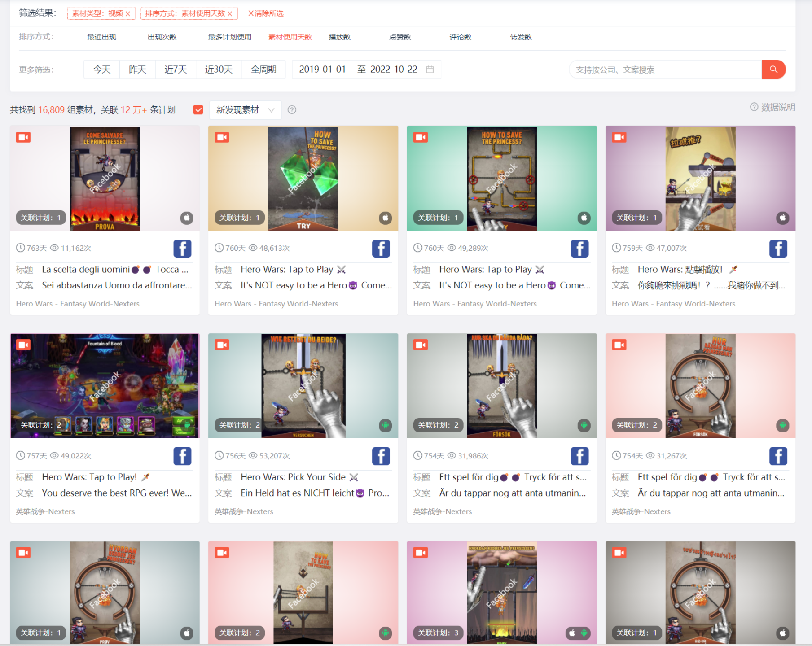The image size is (812, 646).
Task: Select the 近30天 date filter
Action: click(x=219, y=70)
